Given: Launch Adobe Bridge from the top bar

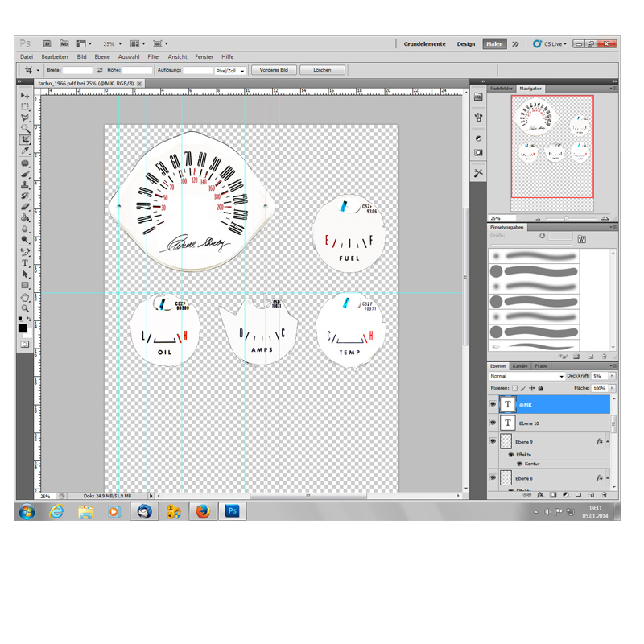Looking at the screenshot, I should pyautogui.click(x=47, y=43).
